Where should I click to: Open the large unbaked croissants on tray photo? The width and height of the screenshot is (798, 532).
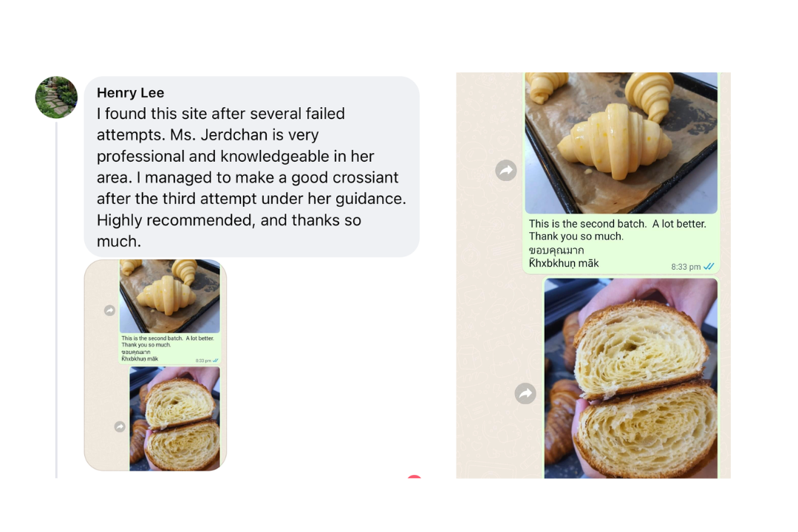click(x=621, y=143)
